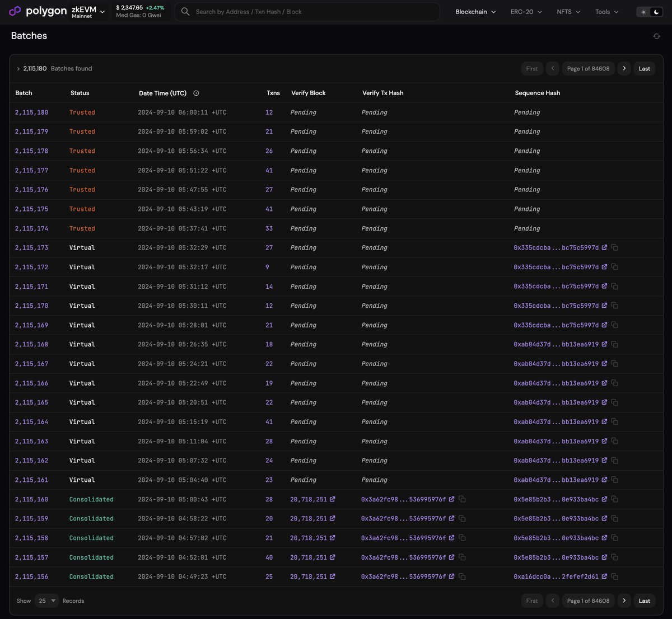Viewport: 672px width, 619px height.
Task: Copy verify tx hash of batch 2,115,158
Action: 463,538
